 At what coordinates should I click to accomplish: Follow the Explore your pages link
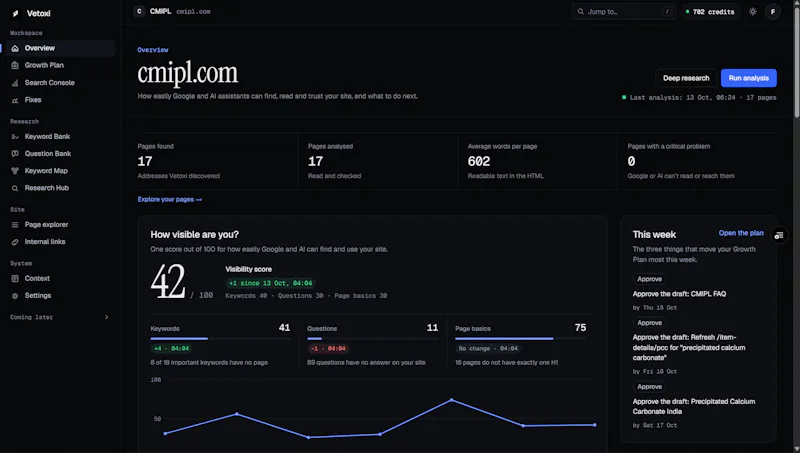tap(169, 199)
